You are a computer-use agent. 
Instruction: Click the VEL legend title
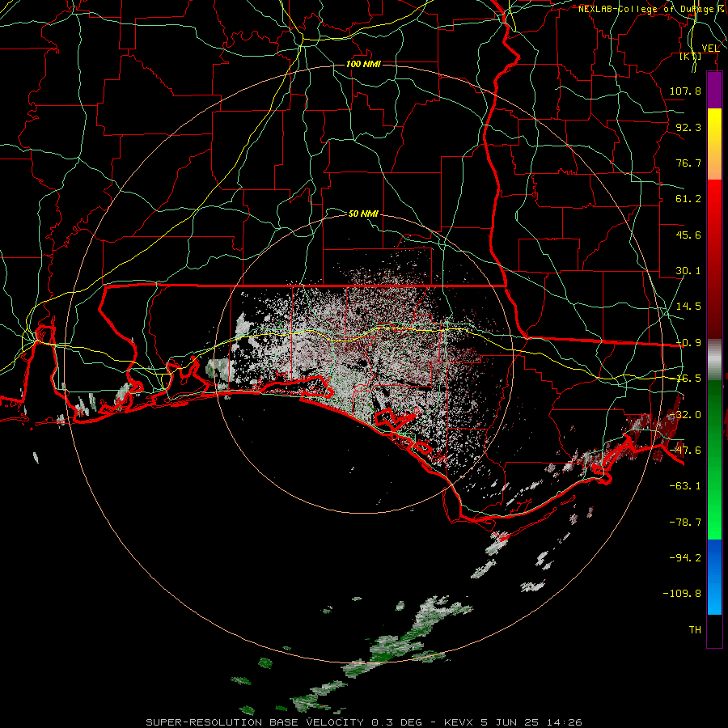(710, 48)
